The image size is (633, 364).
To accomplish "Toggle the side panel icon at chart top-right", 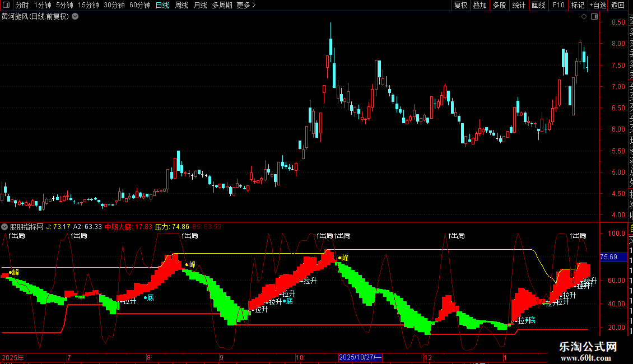I will pyautogui.click(x=594, y=17).
